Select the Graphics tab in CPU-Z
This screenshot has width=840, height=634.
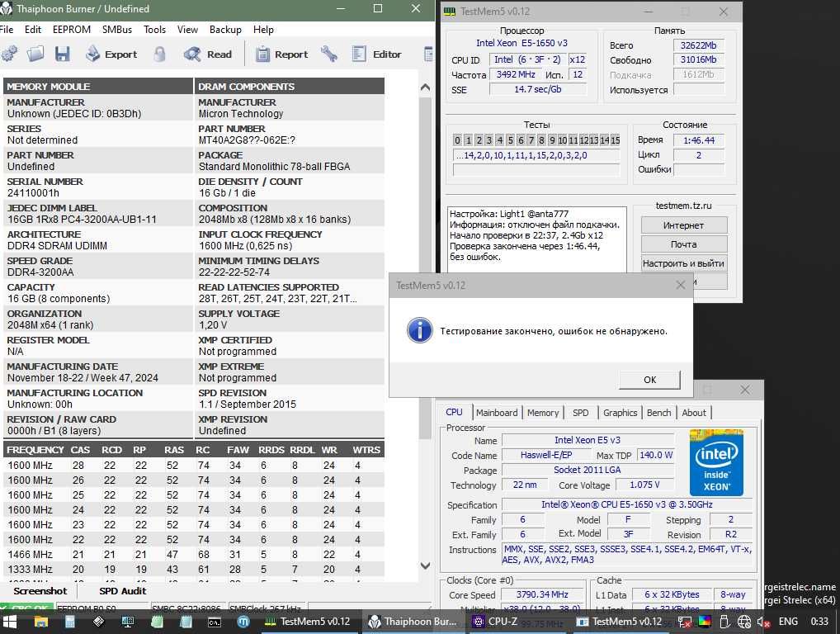[x=620, y=413]
